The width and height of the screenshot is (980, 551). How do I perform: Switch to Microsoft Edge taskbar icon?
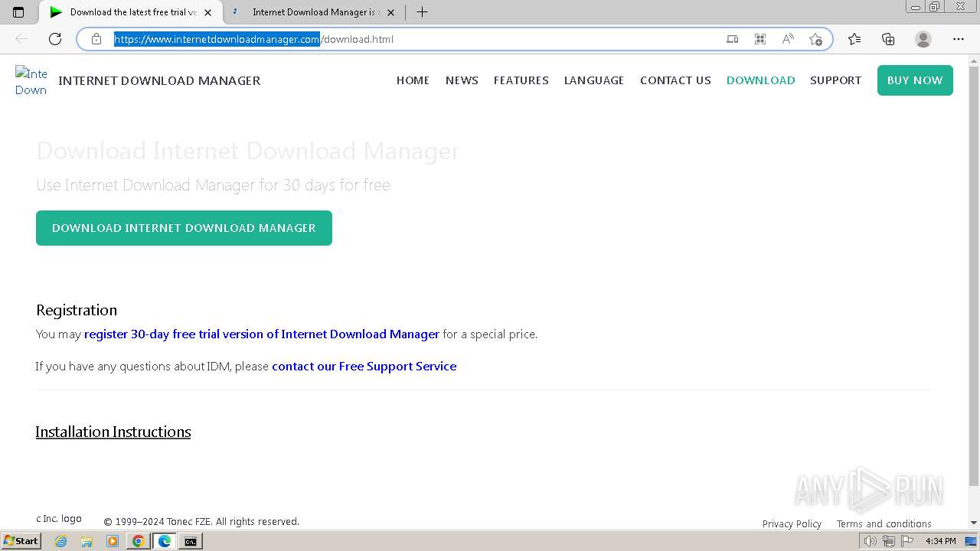tap(165, 541)
